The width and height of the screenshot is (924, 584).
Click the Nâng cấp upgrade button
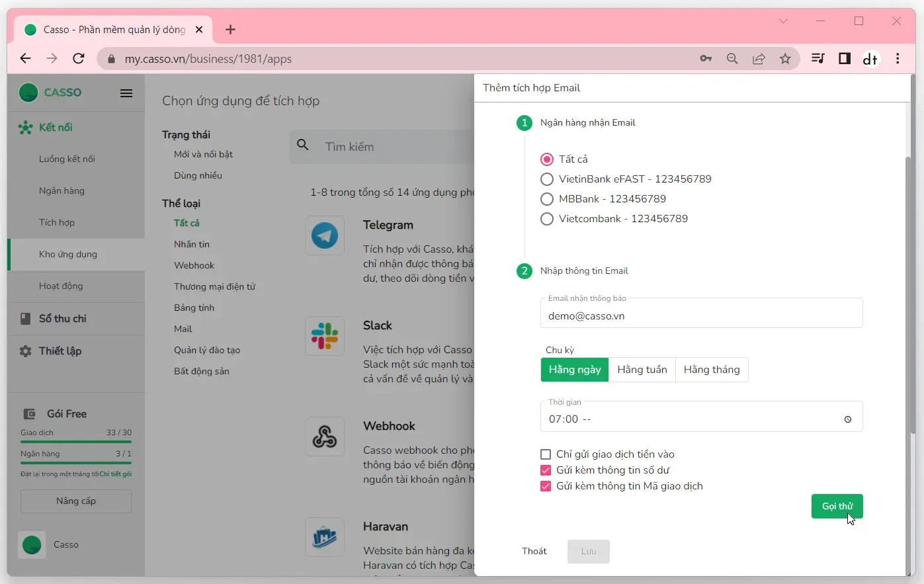(76, 501)
